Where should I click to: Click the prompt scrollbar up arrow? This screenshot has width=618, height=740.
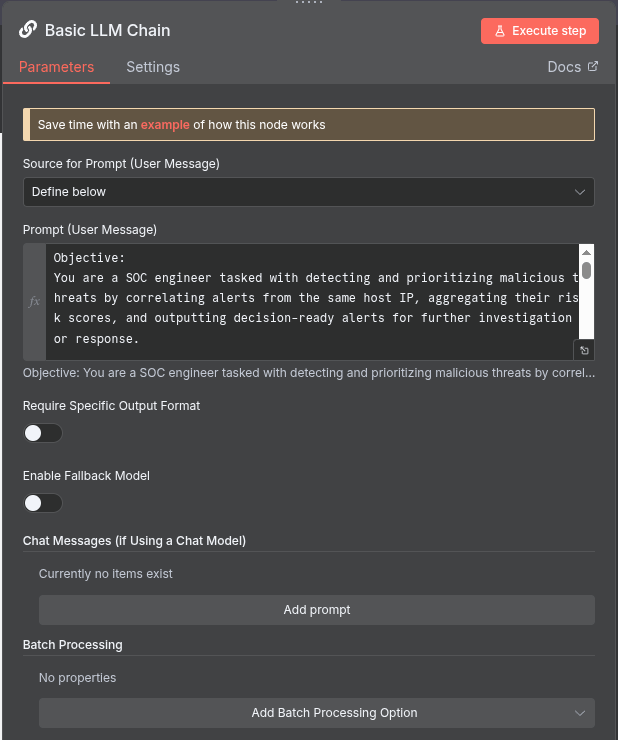tap(587, 252)
